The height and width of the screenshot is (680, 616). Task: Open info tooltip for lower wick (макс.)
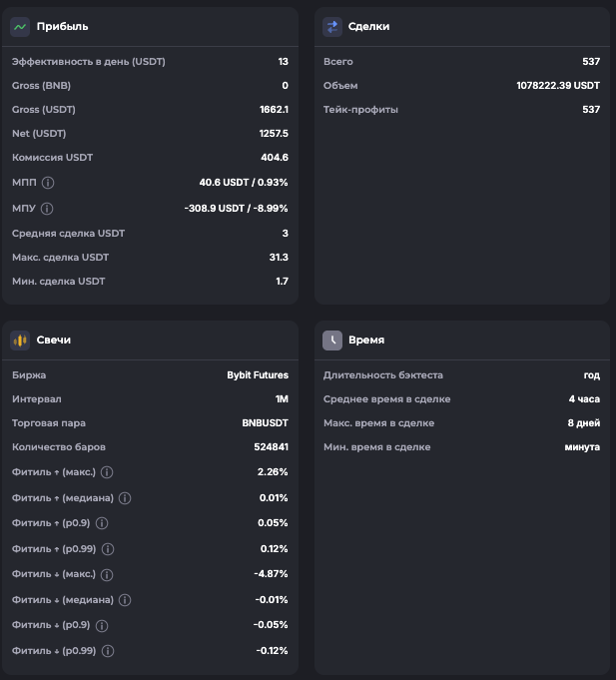click(x=107, y=575)
